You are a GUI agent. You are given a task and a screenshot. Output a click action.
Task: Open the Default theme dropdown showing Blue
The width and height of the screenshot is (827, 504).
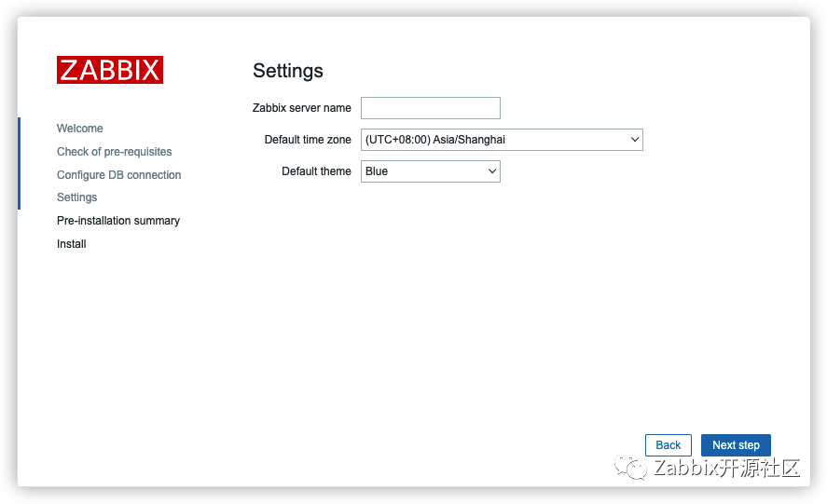431,171
